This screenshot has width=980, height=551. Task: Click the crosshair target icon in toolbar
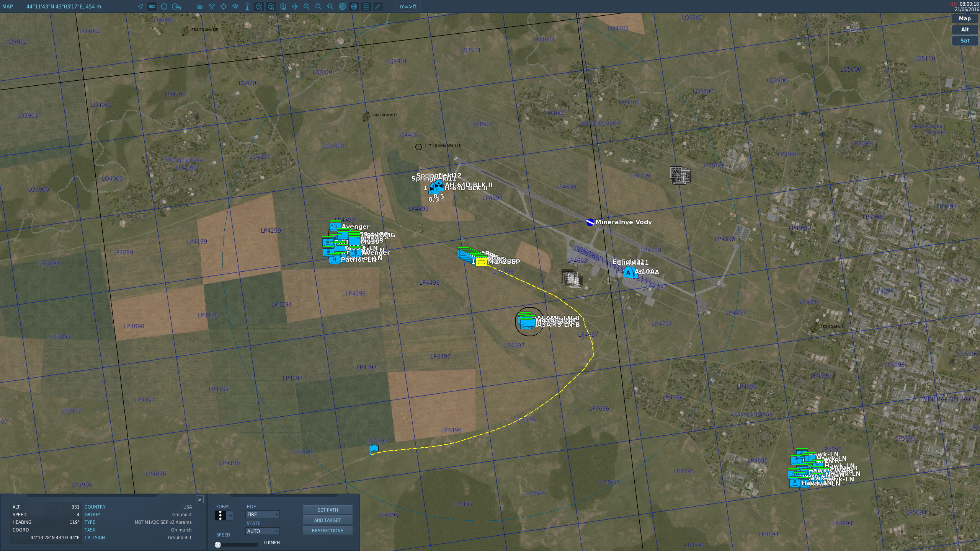pos(224,7)
